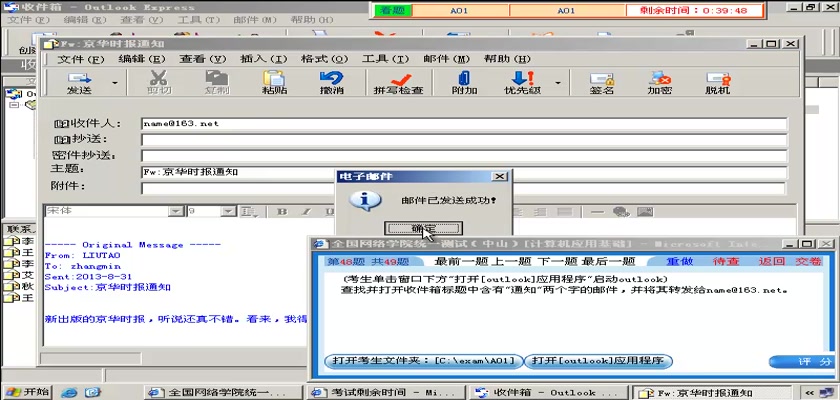Click the Priority (优先级) icon
Viewport: 840px width, 400px height.
coord(522,83)
